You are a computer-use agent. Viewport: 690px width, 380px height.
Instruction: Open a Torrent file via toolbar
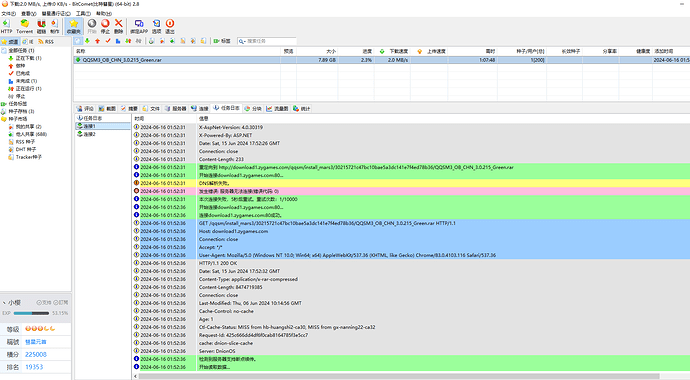24,26
